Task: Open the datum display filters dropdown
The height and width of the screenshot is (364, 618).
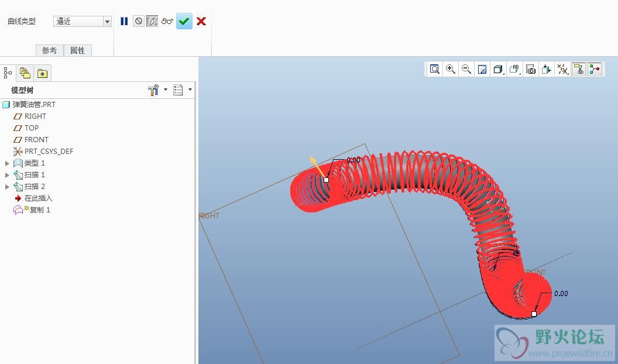Action: coord(563,69)
